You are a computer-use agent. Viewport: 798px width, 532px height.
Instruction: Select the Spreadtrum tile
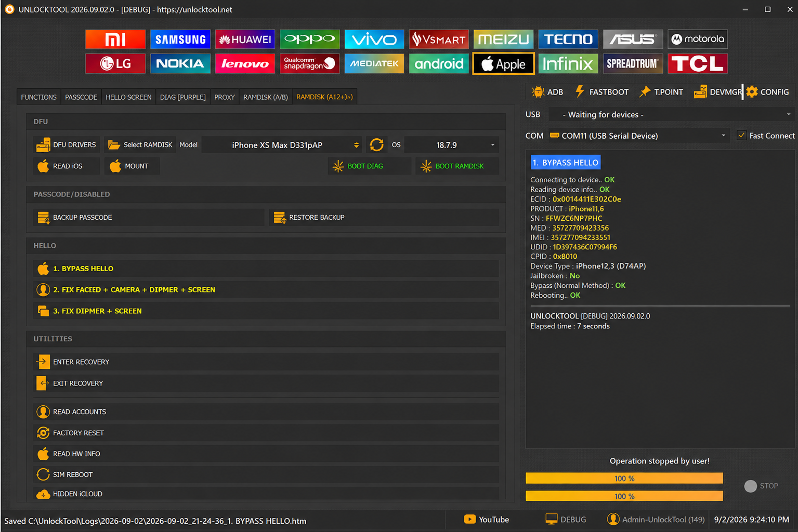pos(633,63)
